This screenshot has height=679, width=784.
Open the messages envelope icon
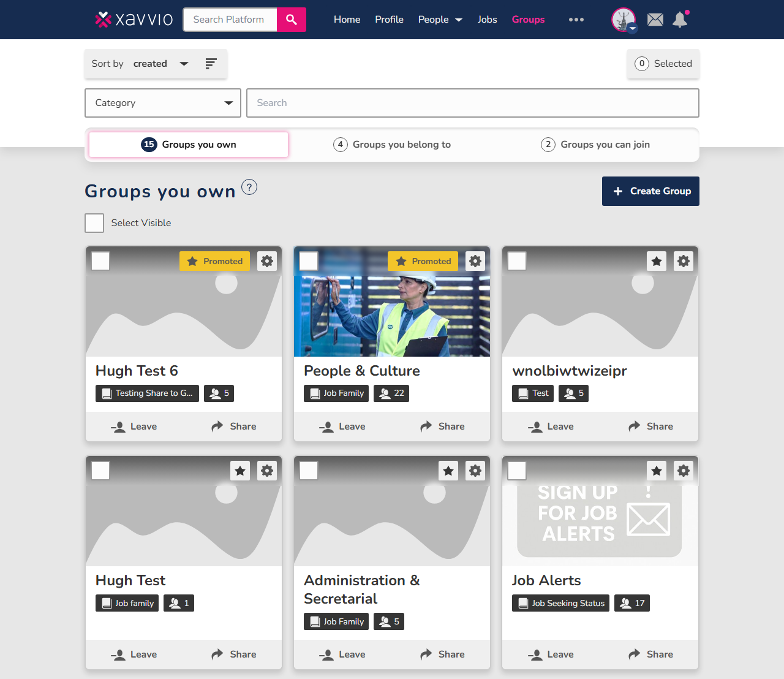(x=655, y=20)
